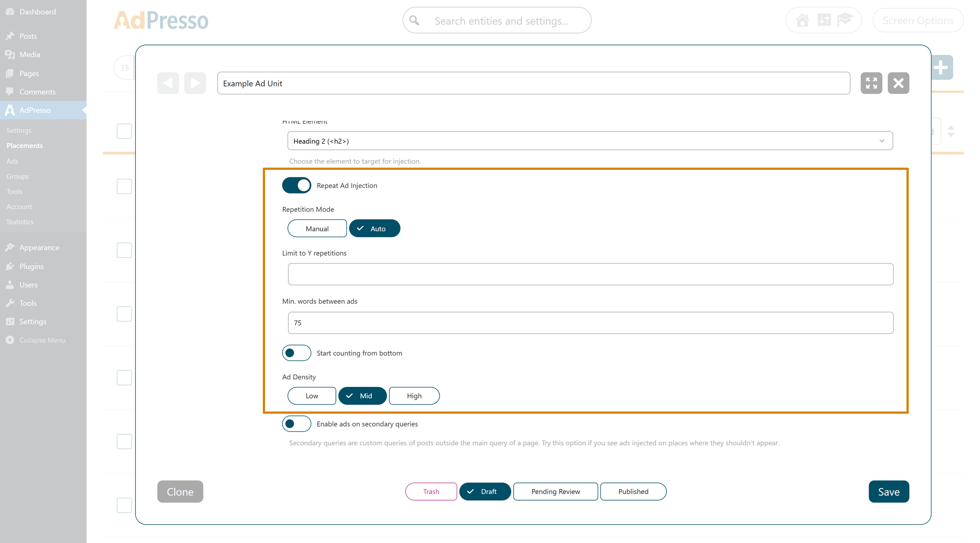Screen dimensions: 980x543
Task: Collapse the WordPress sidebar menu
Action: pyautogui.click(x=42, y=340)
